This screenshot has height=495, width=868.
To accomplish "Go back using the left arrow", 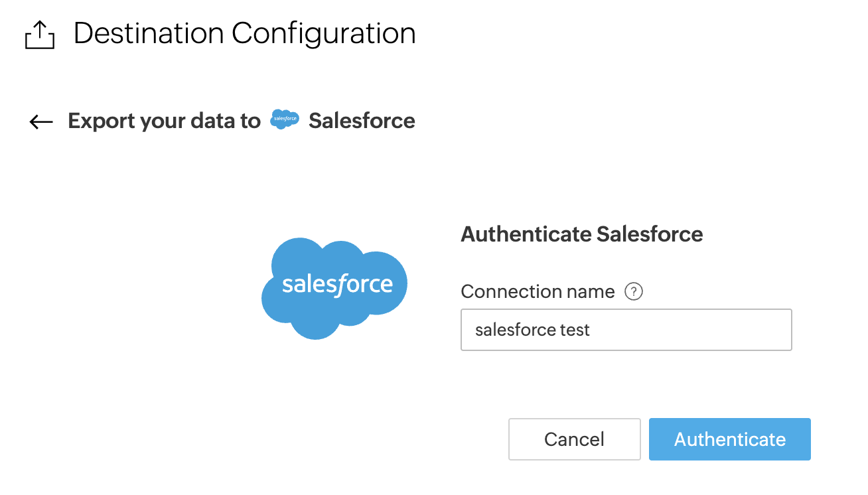I will coord(41,121).
